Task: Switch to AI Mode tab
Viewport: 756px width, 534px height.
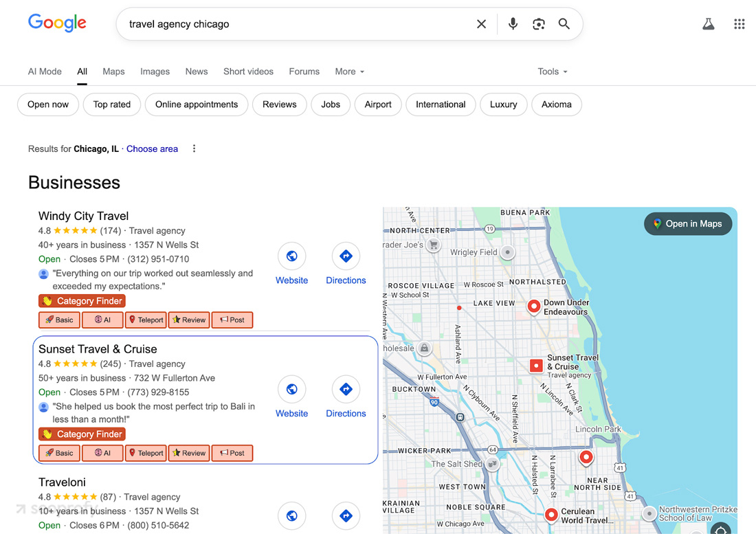Action: point(45,71)
